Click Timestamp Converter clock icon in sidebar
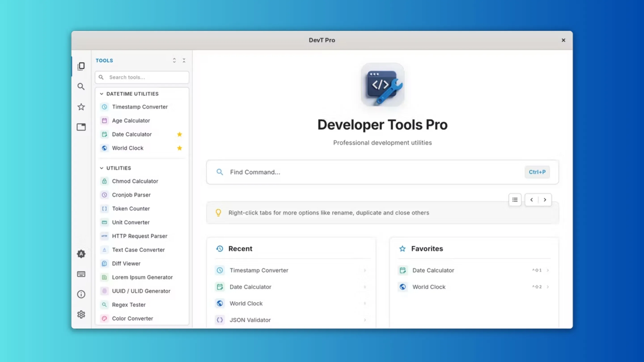Image resolution: width=644 pixels, height=362 pixels. coord(104,107)
